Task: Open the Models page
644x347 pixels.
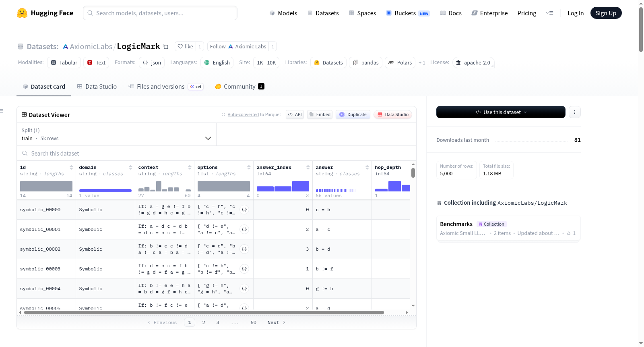Action: pyautogui.click(x=283, y=13)
